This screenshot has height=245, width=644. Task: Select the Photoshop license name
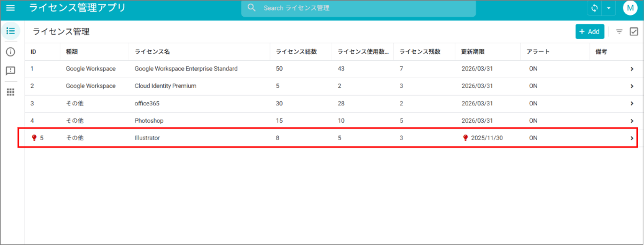149,121
